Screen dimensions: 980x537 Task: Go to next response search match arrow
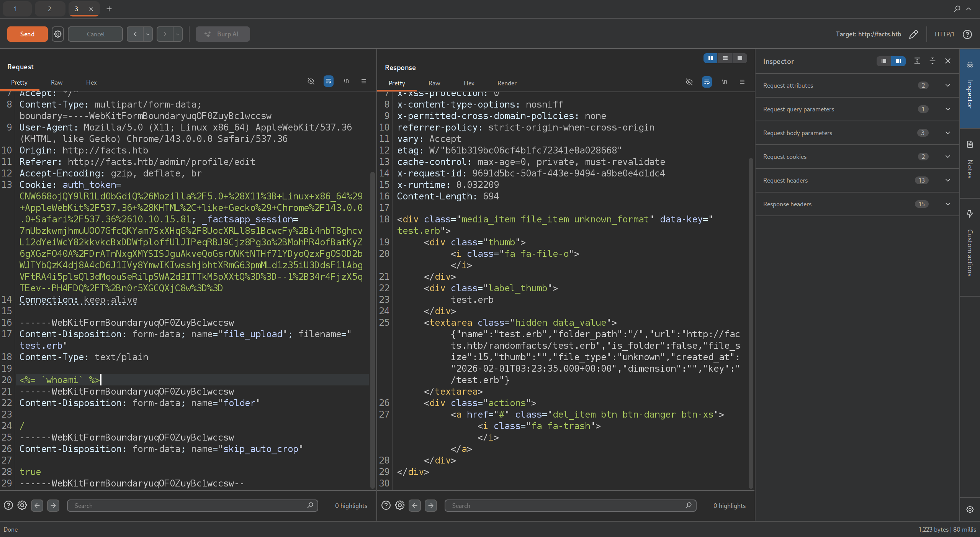431,506
